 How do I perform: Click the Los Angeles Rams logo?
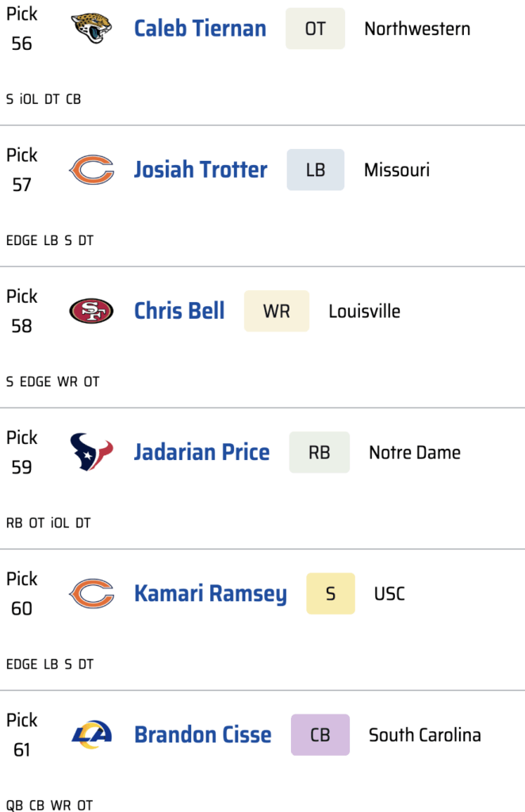coord(91,734)
